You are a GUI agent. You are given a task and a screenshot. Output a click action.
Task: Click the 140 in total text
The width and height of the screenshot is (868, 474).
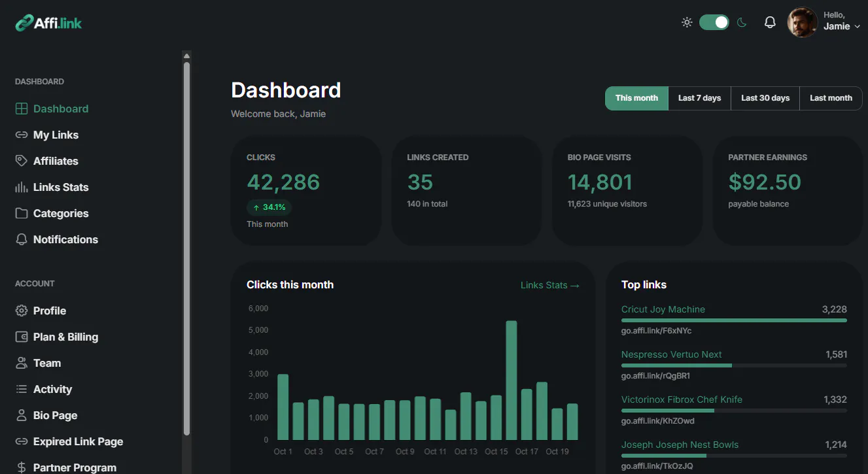click(427, 204)
